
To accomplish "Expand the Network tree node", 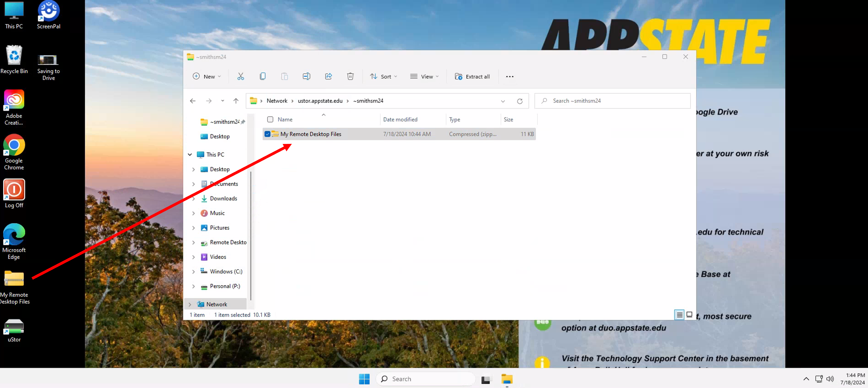I will 190,304.
